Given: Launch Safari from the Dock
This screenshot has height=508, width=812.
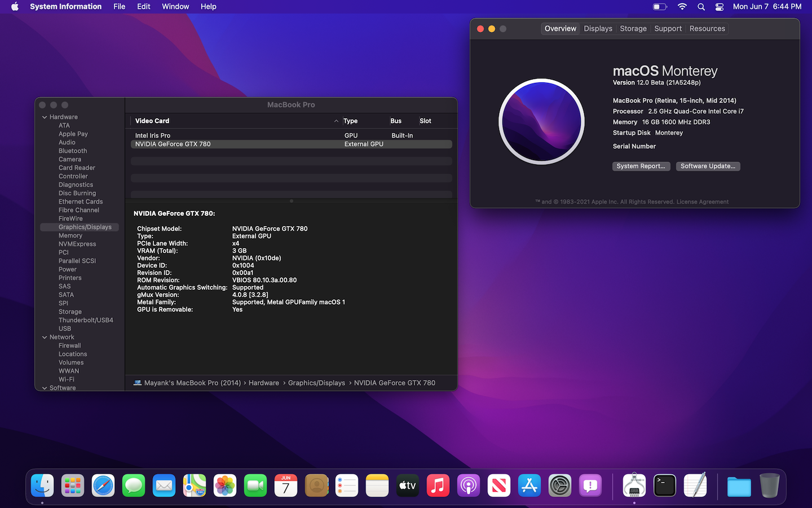Looking at the screenshot, I should (103, 485).
